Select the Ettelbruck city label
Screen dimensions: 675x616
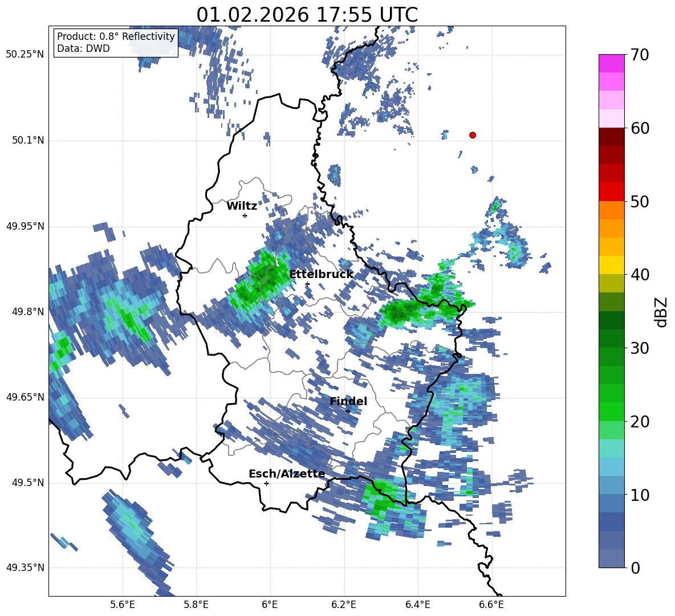coord(321,275)
